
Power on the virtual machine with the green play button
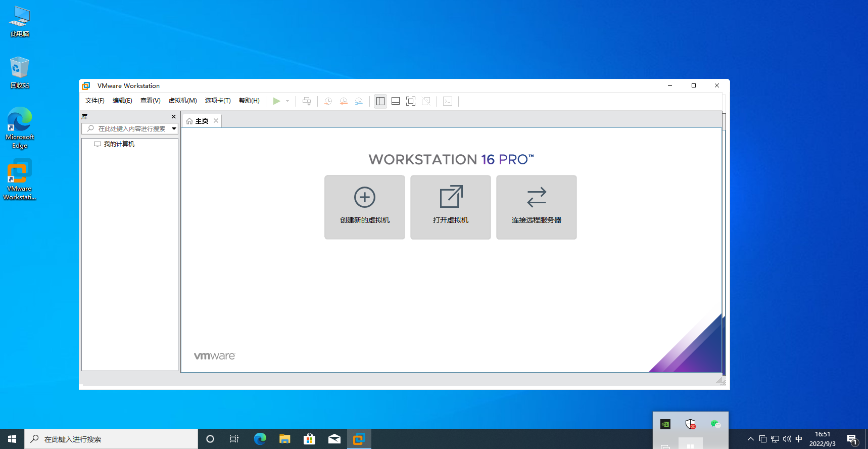276,101
